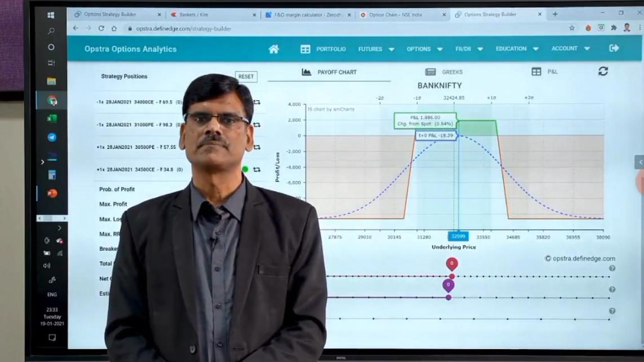Select the "+1x 28JAN2021 30500PE" position text
644x362 pixels.
coord(125,147)
